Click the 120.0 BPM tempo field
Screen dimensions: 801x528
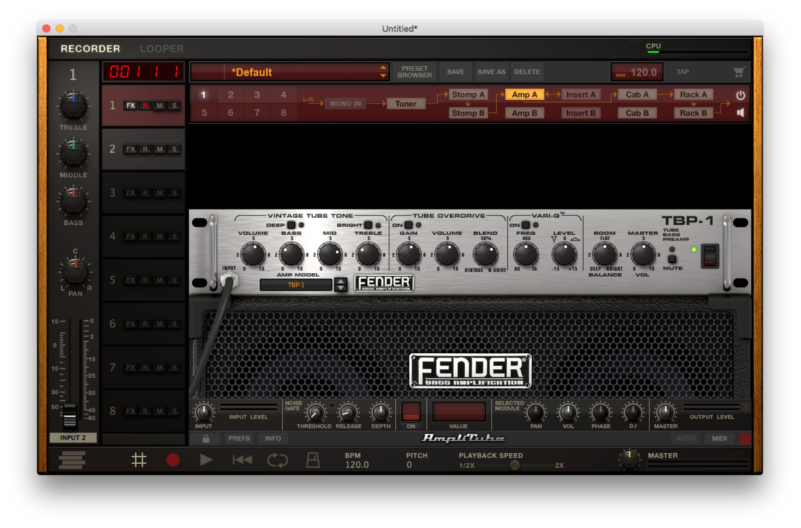pos(637,72)
